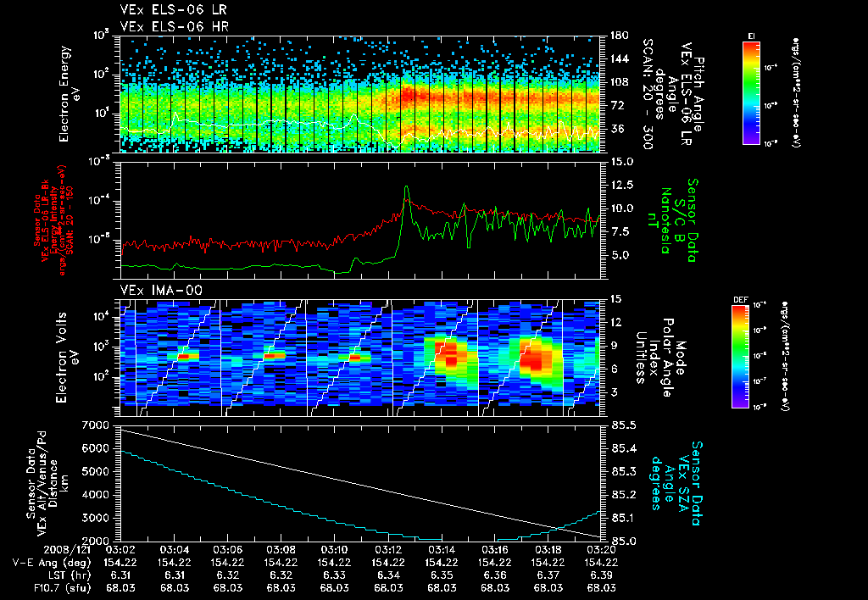Click the 7000 km altitude tick label
Screen dimensions: 868x600
tap(96, 425)
